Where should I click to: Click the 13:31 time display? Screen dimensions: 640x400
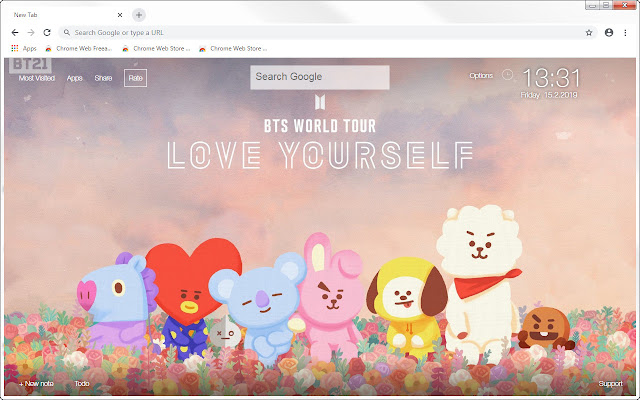(x=551, y=78)
